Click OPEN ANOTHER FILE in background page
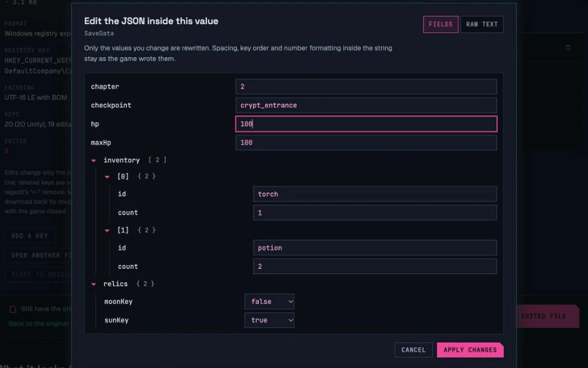The image size is (588, 368). (38, 255)
